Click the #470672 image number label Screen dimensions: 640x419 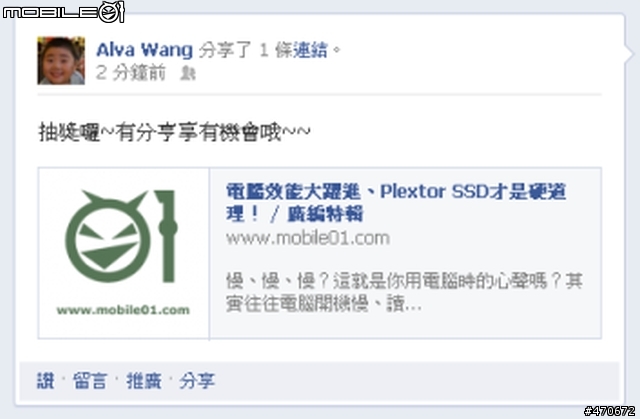609,410
